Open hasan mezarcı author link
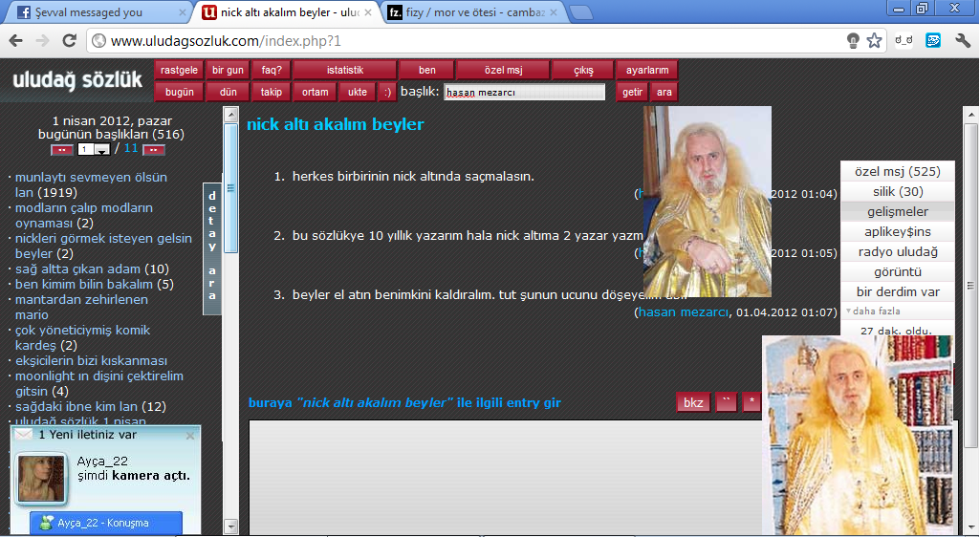The width and height of the screenshot is (980, 537). tap(683, 311)
